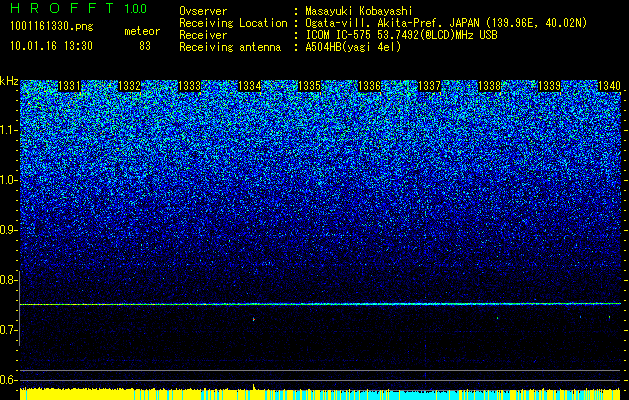
Task: Click the power level spike near 1334
Action: tap(254, 386)
